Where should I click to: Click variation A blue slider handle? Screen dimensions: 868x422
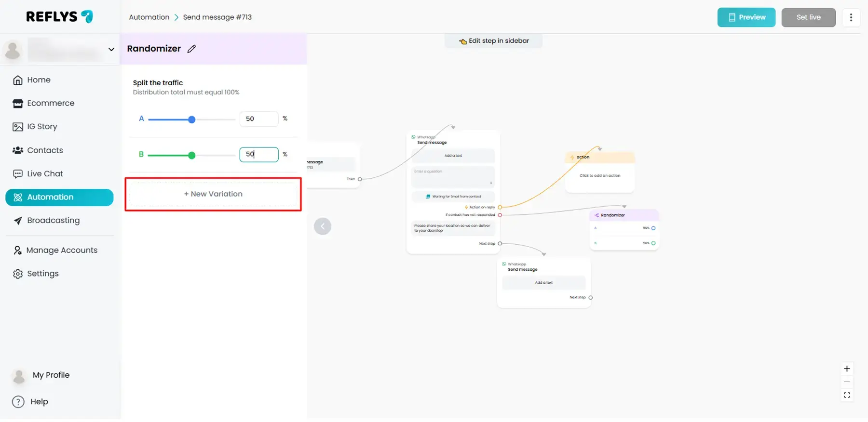tap(191, 119)
